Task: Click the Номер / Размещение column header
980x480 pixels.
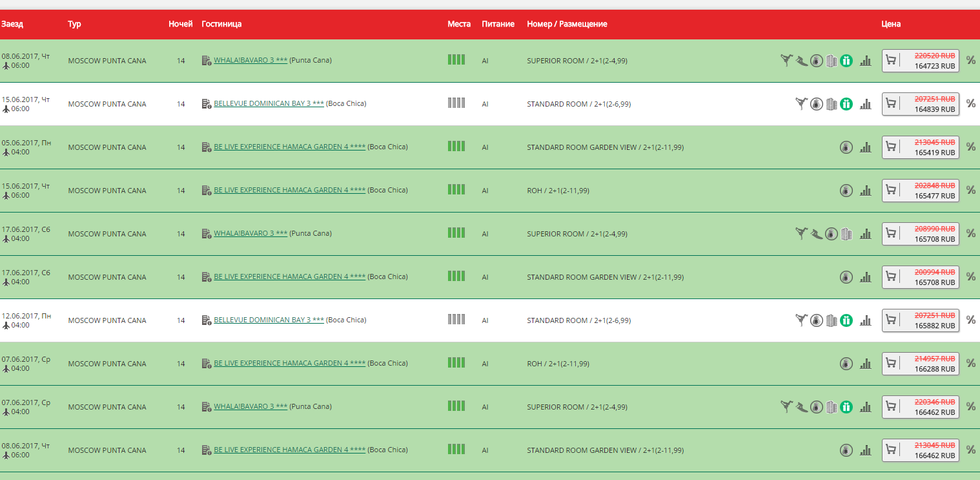Action: click(x=567, y=24)
